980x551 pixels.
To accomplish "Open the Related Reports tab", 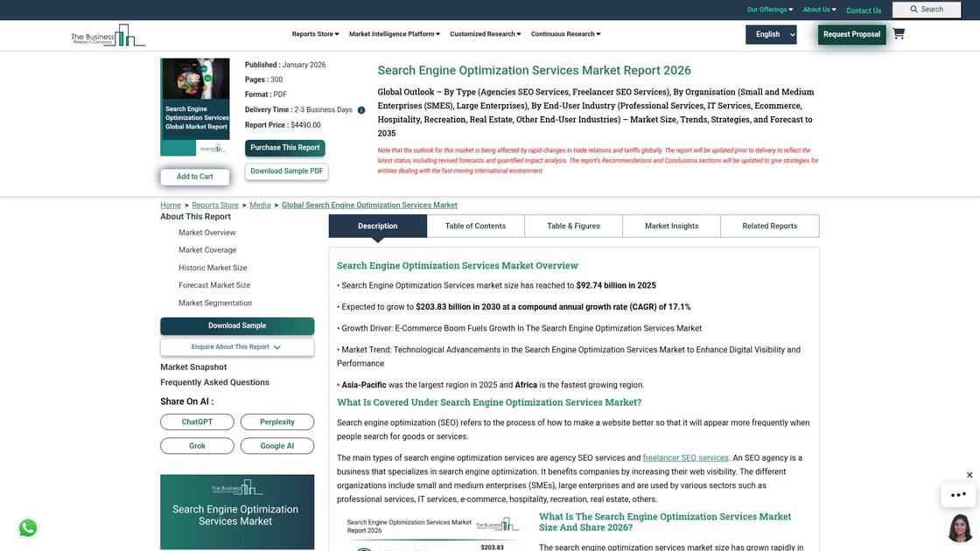I will click(769, 227).
